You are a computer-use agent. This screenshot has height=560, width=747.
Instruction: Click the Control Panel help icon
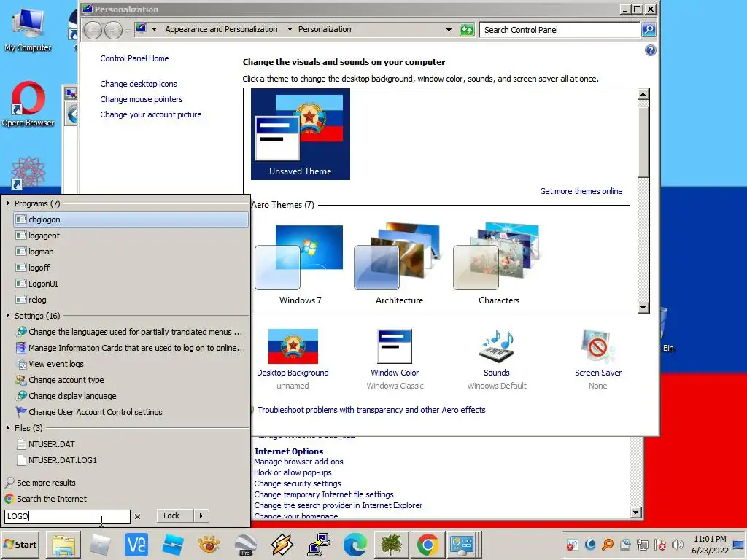point(650,50)
